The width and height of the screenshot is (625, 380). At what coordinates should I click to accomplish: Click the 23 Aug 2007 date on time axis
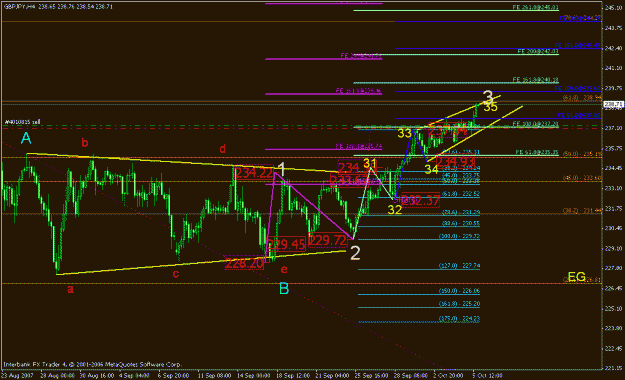(17, 375)
